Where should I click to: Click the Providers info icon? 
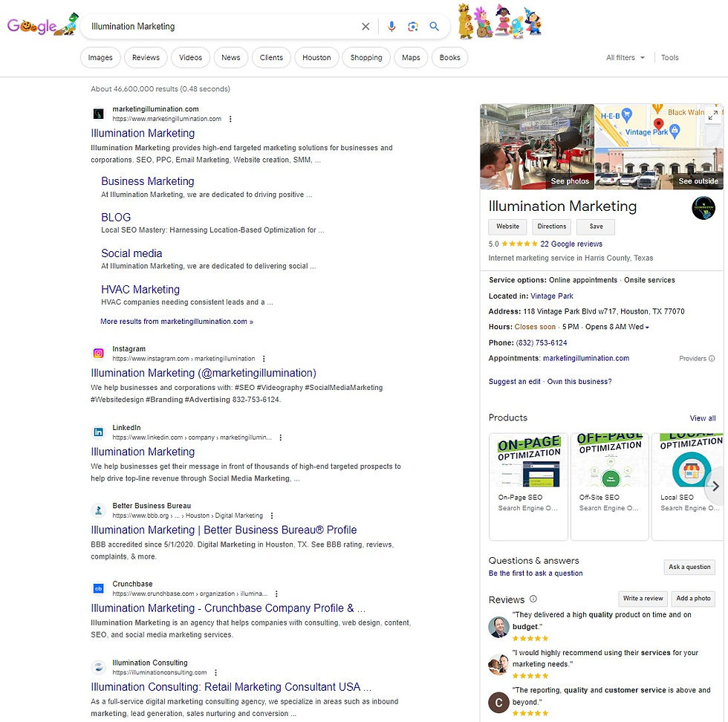click(712, 359)
